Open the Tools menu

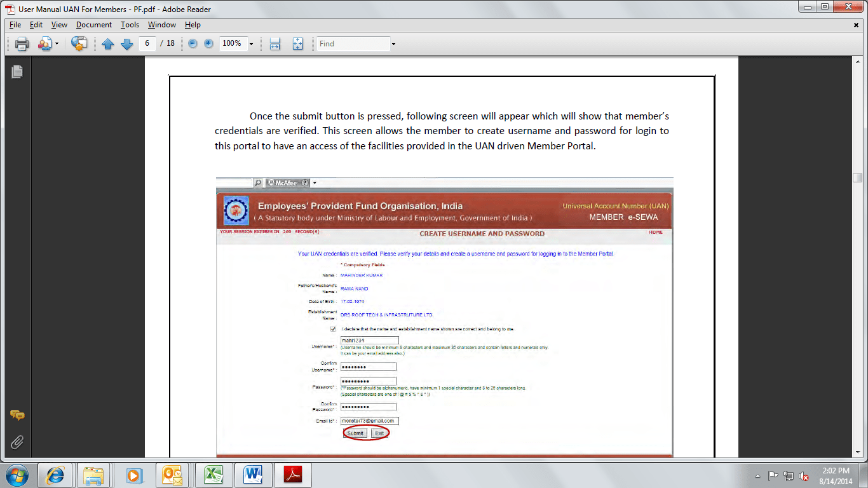click(130, 25)
